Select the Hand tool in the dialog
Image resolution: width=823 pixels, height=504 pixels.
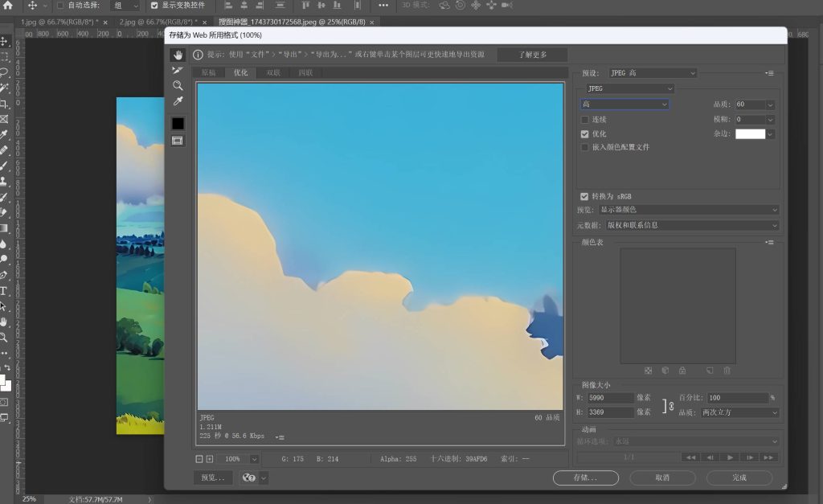pyautogui.click(x=178, y=55)
